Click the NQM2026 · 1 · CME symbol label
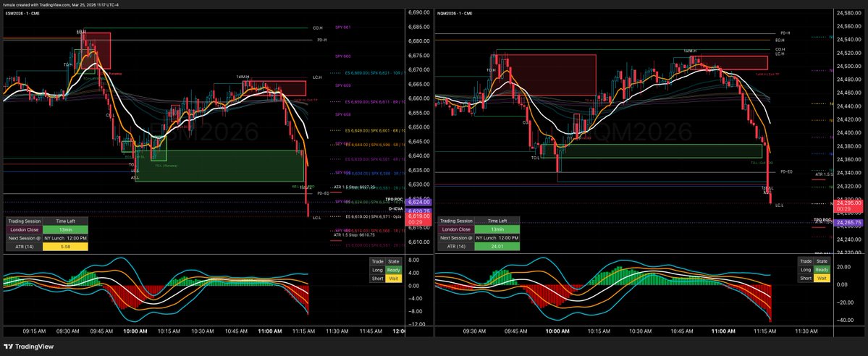Screen dimensions: 868x356 455,13
